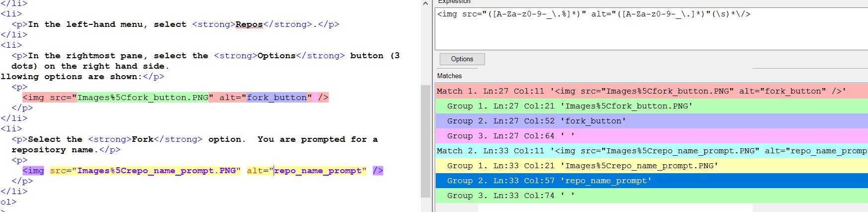Click the word Options in strong tags
The image size is (868, 212).
[x=277, y=56]
